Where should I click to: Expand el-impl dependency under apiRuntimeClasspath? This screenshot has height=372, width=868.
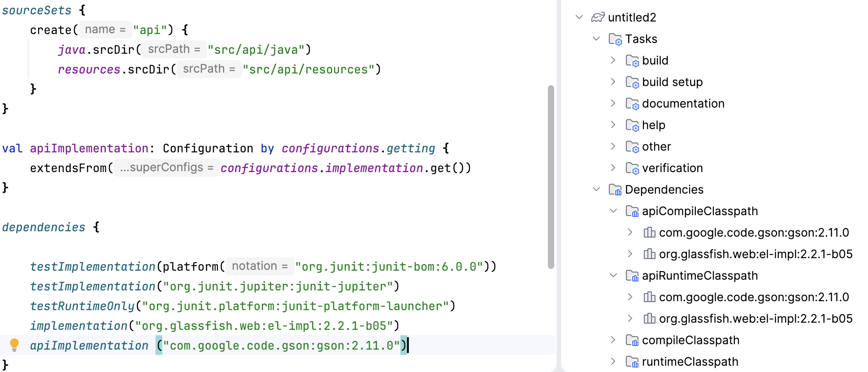(630, 318)
